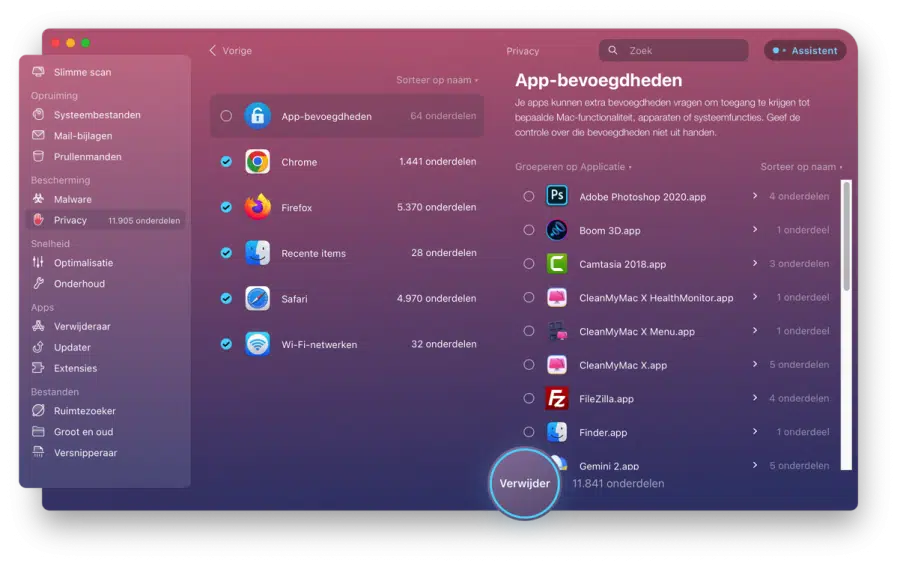Click the Onderhoud wrench icon

coord(38,283)
